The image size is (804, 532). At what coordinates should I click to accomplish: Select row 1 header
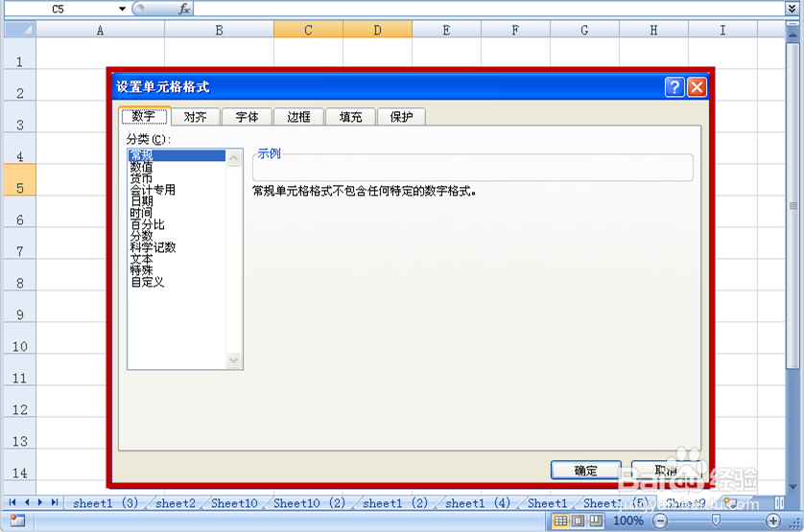point(20,54)
